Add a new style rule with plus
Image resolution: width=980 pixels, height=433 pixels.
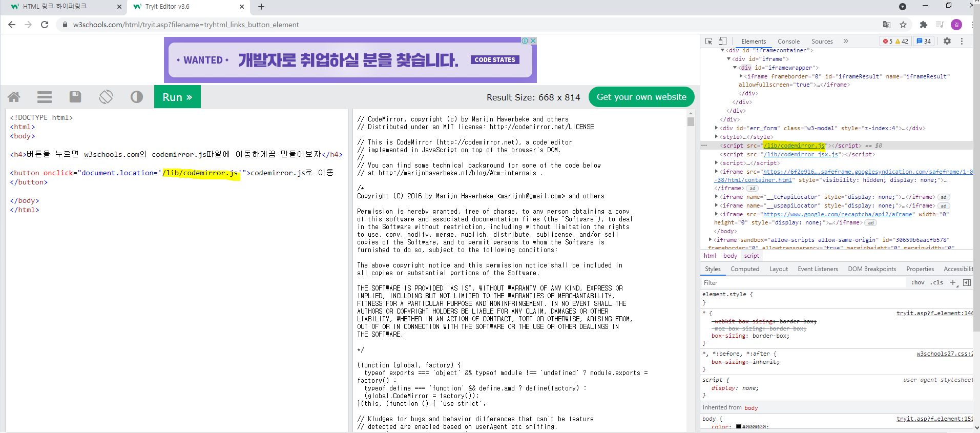(x=953, y=283)
